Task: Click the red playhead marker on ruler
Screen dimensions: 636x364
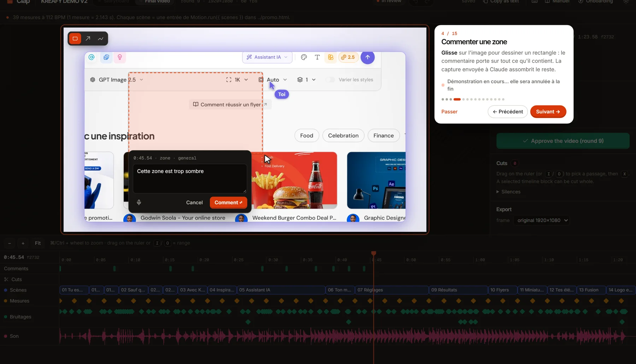Action: click(373, 253)
